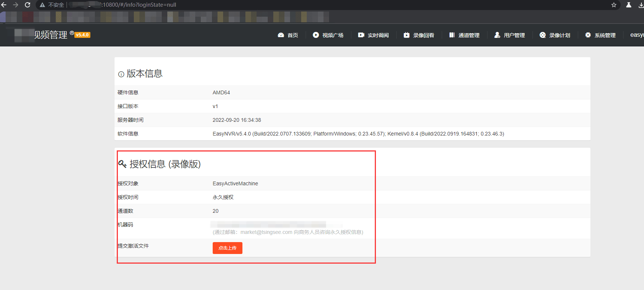This screenshot has height=290, width=644.
Task: Click the 接口版本 label
Action: [128, 106]
